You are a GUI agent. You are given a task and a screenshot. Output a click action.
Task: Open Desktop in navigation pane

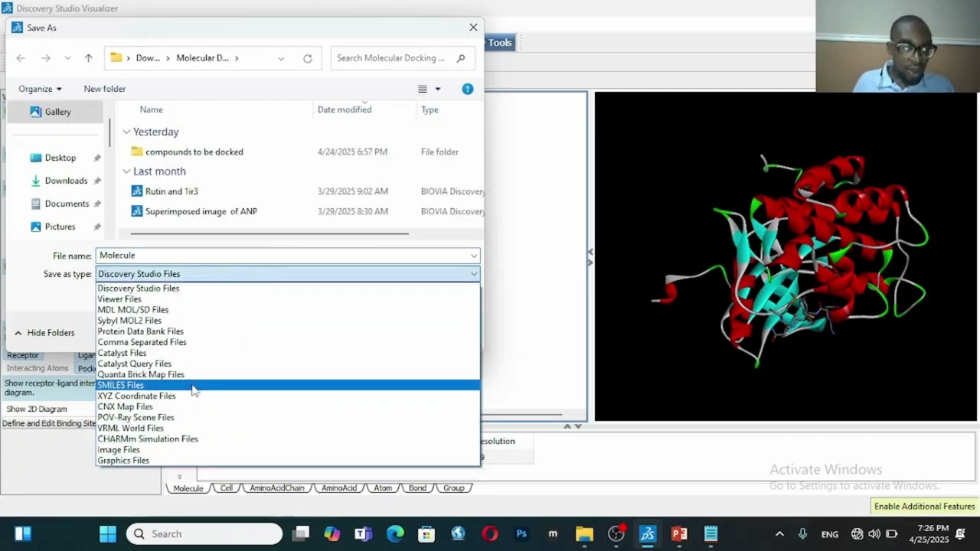60,158
